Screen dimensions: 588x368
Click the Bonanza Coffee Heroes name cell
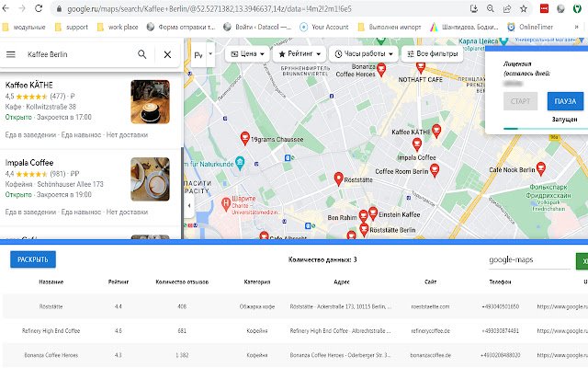click(51, 355)
